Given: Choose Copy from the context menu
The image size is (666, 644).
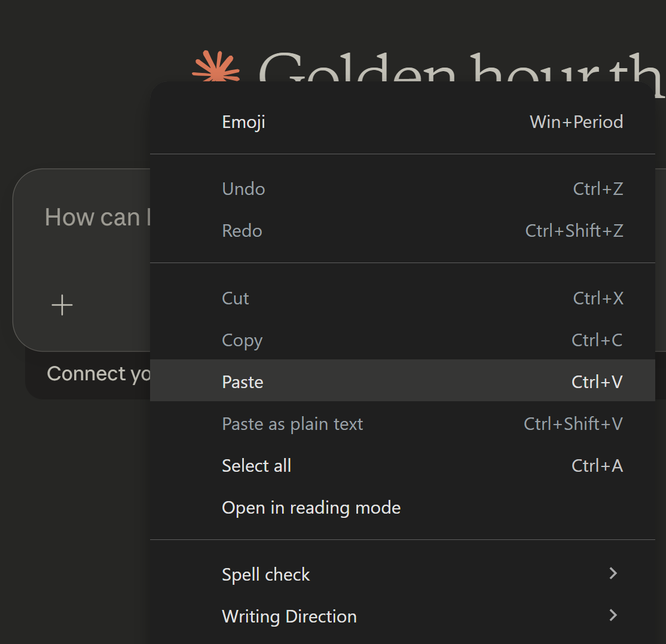Looking at the screenshot, I should tap(242, 340).
